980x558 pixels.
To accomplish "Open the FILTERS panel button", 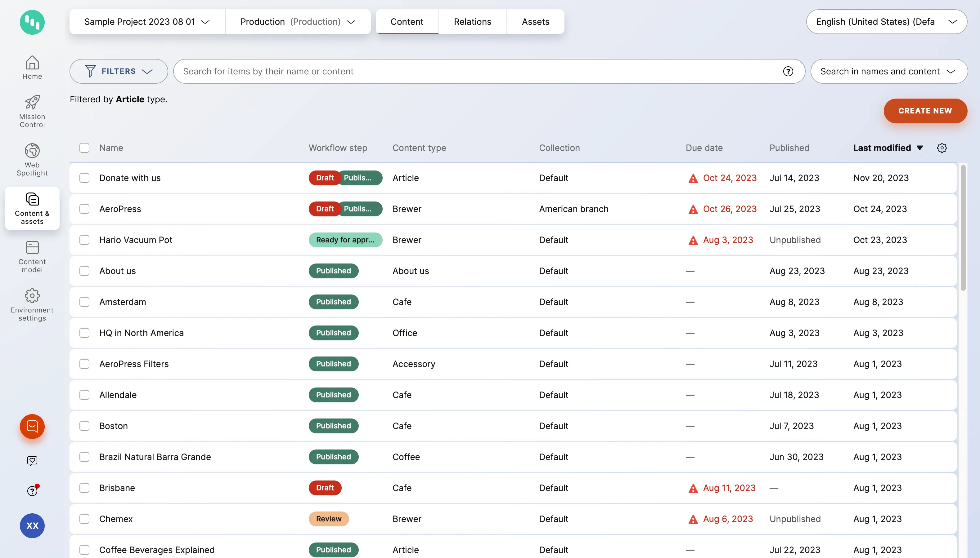I will [119, 71].
